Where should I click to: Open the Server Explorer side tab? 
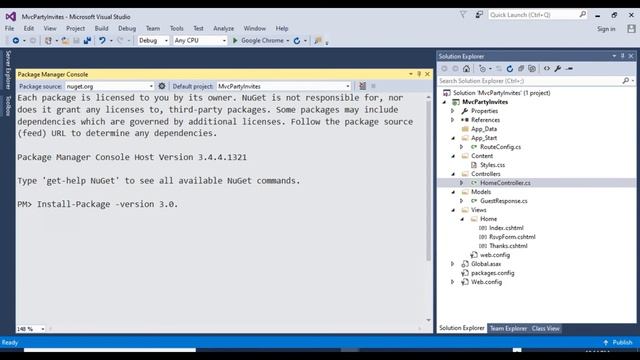coord(8,70)
